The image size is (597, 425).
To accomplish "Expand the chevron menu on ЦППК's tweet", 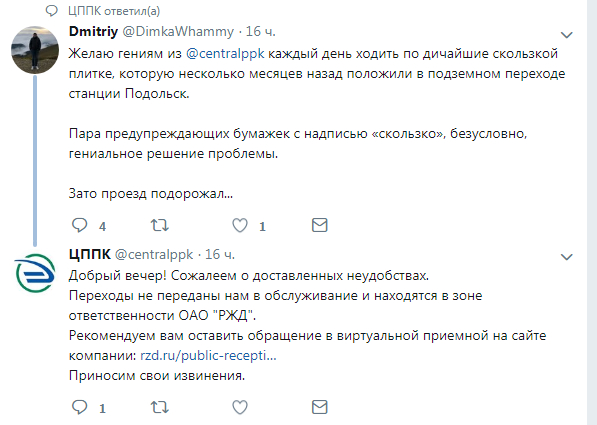I will coord(567,257).
